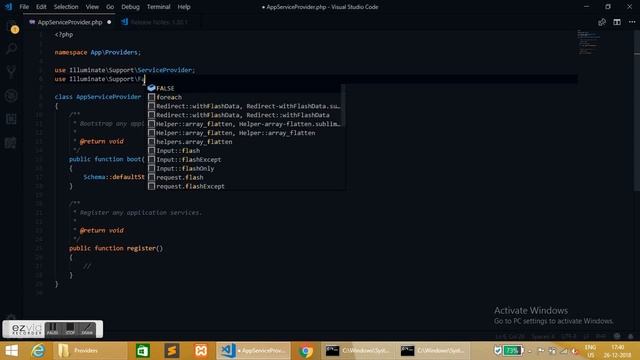Click the value icon beside FALSE
The height and width of the screenshot is (360, 640).
[151, 88]
